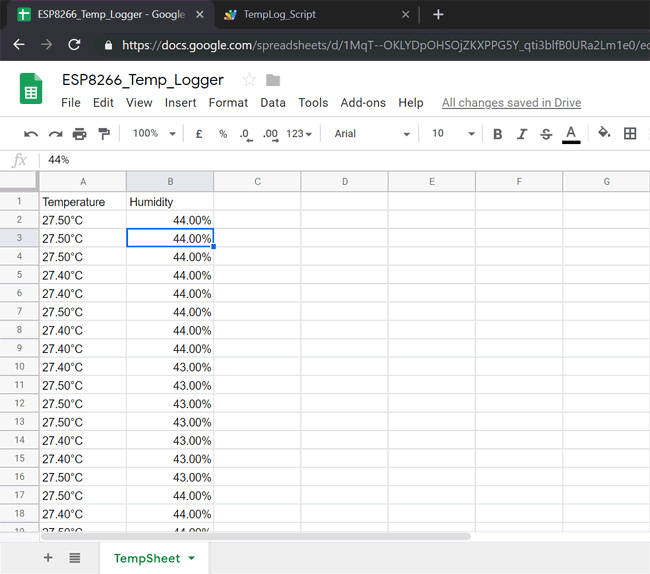Go back in browser
The image size is (650, 574).
(x=19, y=44)
